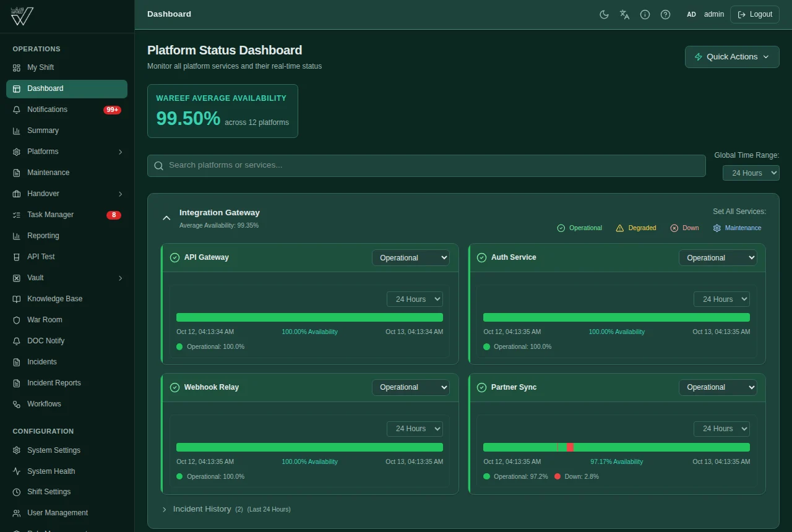
Task: Set all services to Operational
Action: coord(579,228)
